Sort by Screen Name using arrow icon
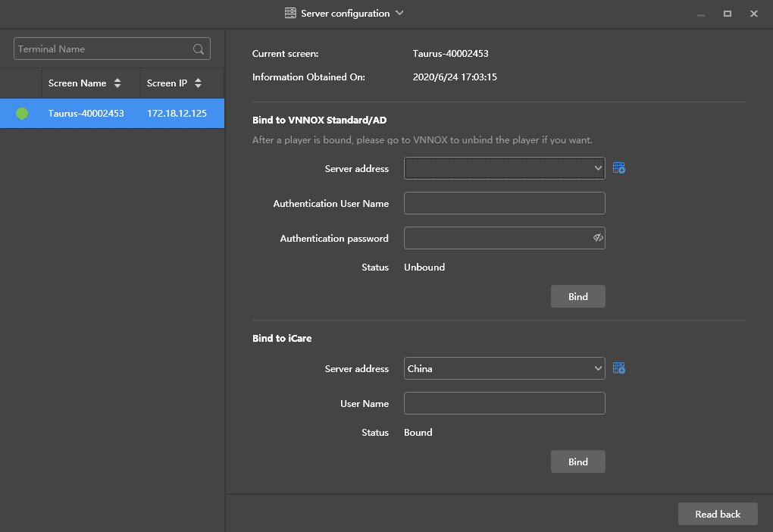The image size is (773, 532). coord(117,83)
